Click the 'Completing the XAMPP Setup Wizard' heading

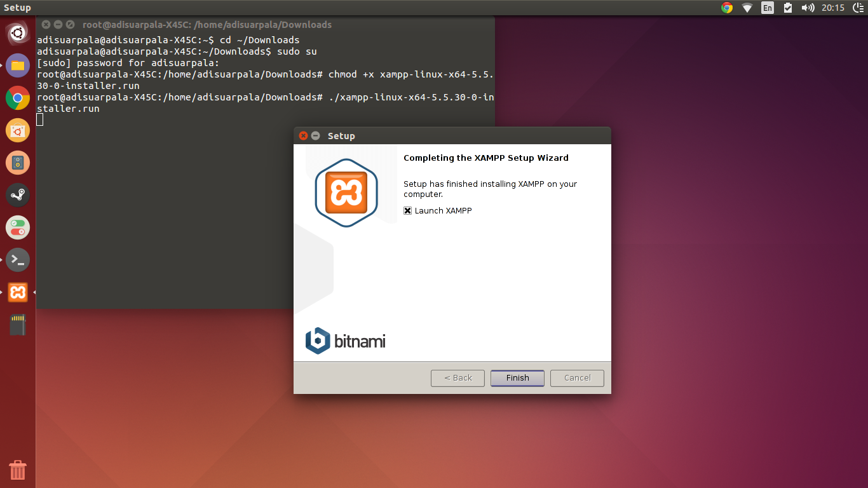[x=486, y=158]
